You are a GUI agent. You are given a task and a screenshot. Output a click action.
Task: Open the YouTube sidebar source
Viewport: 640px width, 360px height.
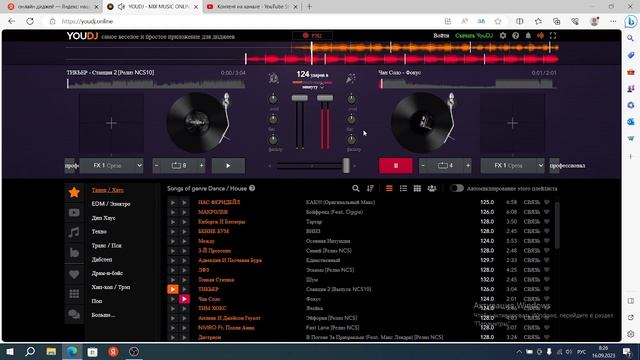pyautogui.click(x=74, y=212)
